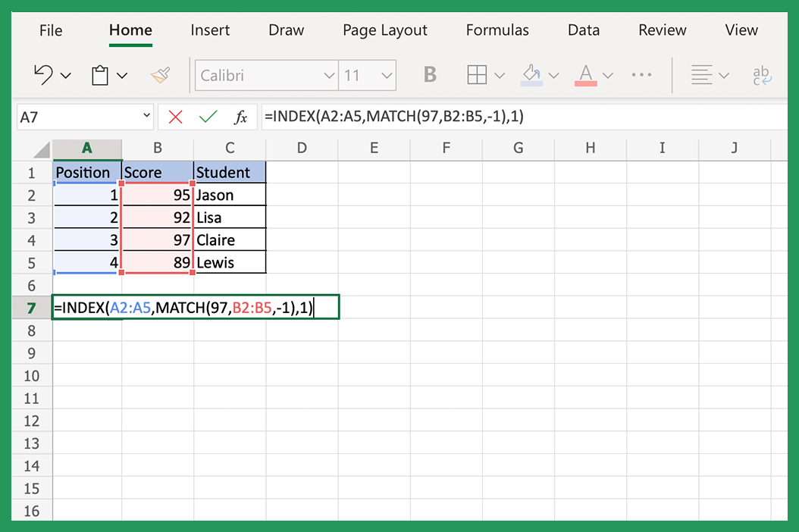This screenshot has height=532, width=799.
Task: Expand the ribbon overflow ellipsis menu
Action: pyautogui.click(x=642, y=74)
